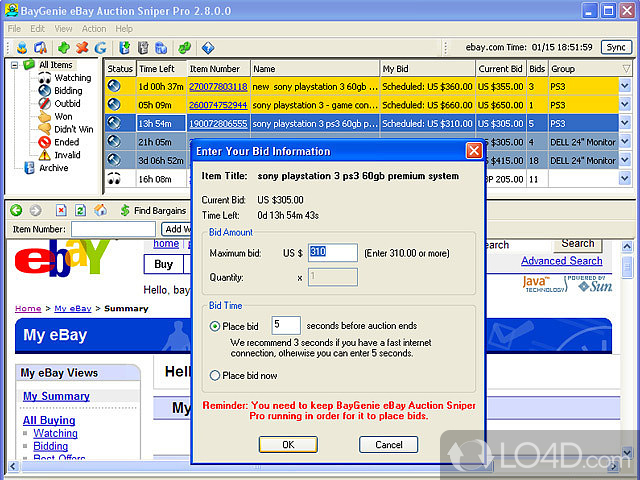
Task: Click the column filter triangle beside Group
Action: [626, 69]
